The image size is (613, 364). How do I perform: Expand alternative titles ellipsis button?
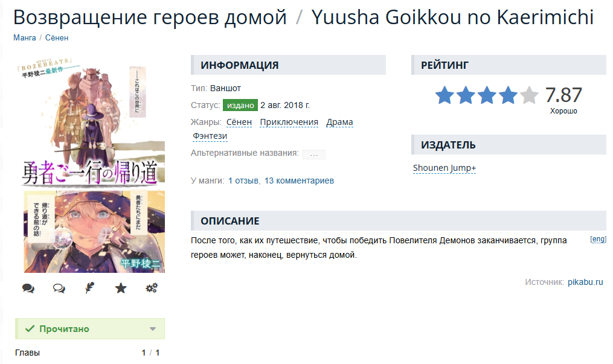click(x=314, y=155)
